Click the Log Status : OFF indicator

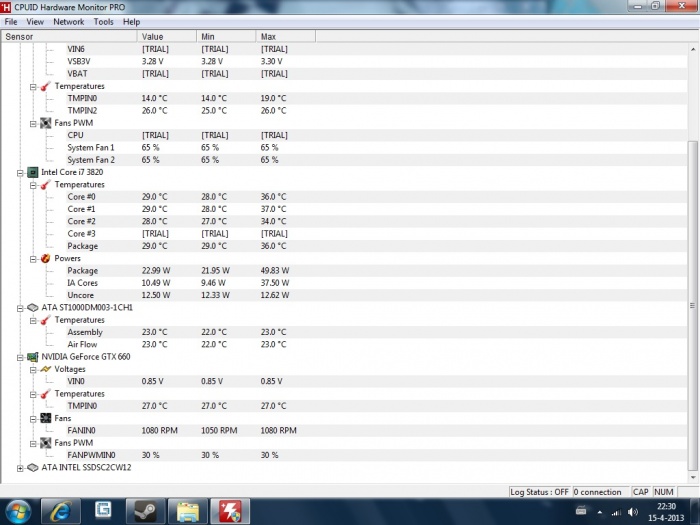click(539, 492)
